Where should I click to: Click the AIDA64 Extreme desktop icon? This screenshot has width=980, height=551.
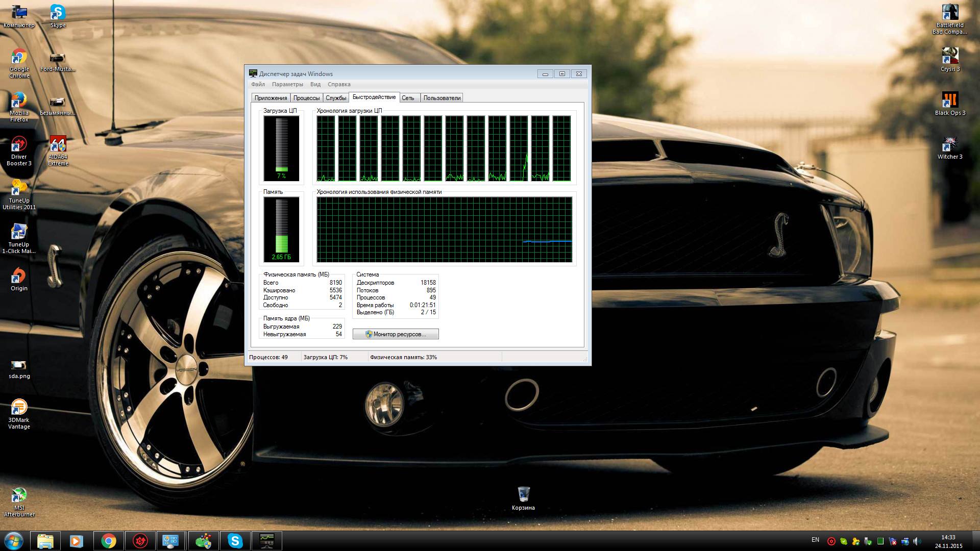58,145
